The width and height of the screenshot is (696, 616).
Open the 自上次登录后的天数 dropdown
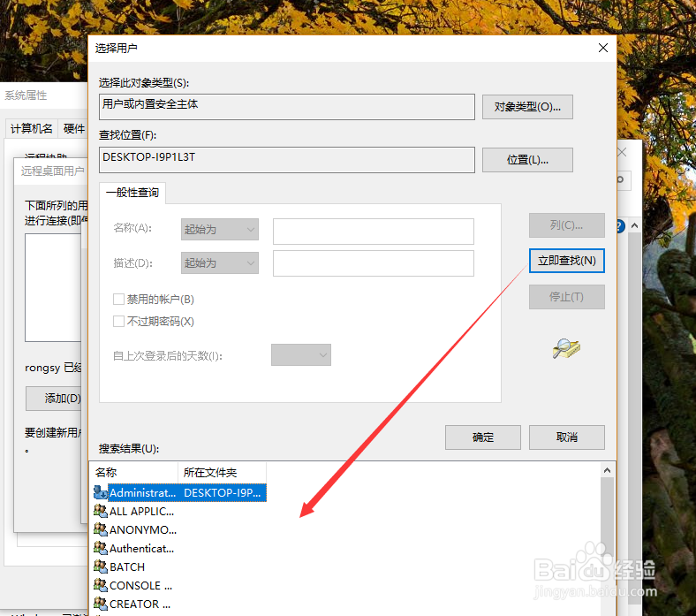pos(301,355)
